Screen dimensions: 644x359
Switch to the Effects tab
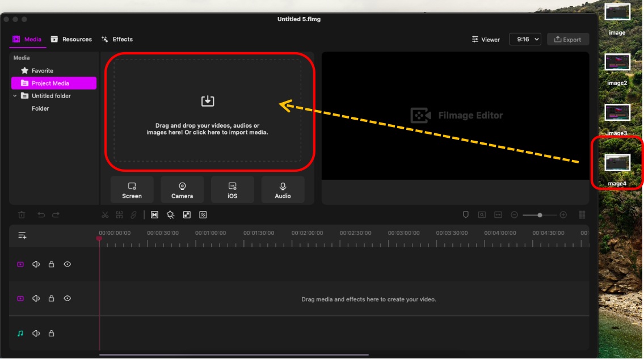click(x=117, y=39)
